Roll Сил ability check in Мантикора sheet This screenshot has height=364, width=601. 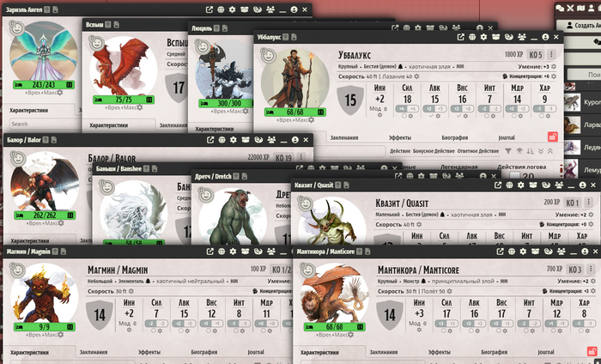[446, 303]
